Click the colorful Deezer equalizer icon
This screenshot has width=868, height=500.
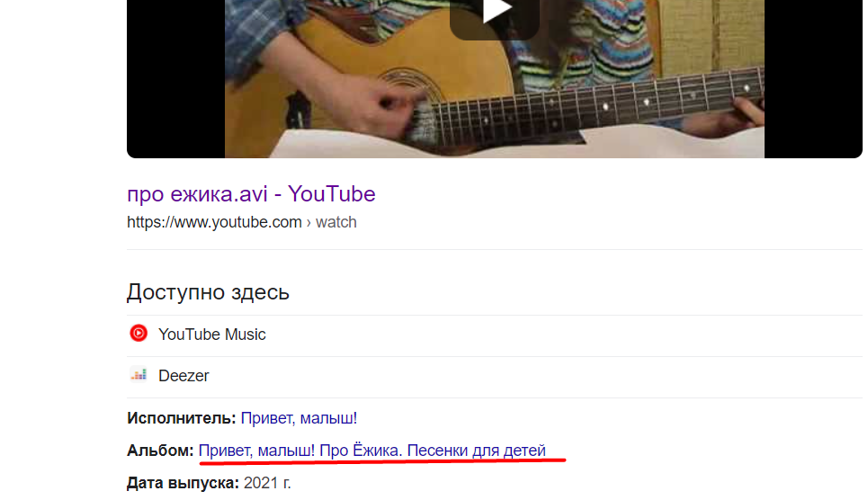pyautogui.click(x=139, y=375)
